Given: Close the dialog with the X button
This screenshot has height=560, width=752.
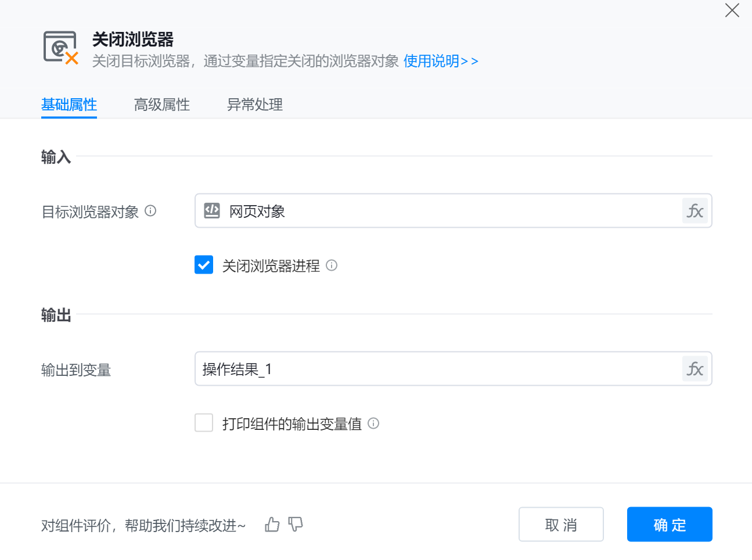Looking at the screenshot, I should coord(732,10).
